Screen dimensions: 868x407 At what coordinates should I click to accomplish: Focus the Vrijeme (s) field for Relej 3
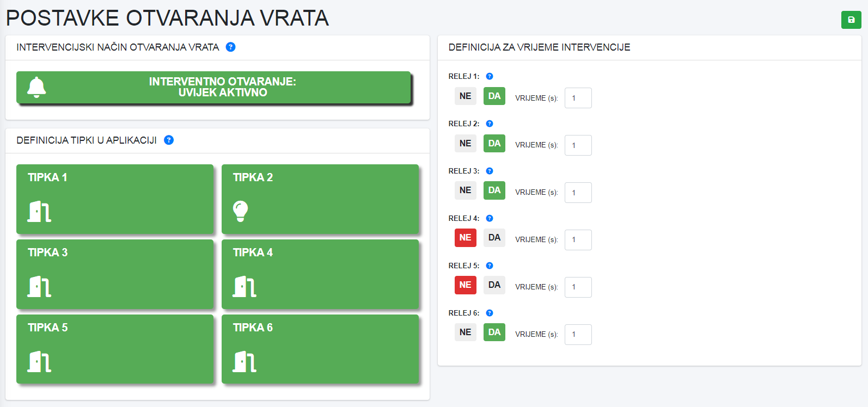pyautogui.click(x=578, y=193)
